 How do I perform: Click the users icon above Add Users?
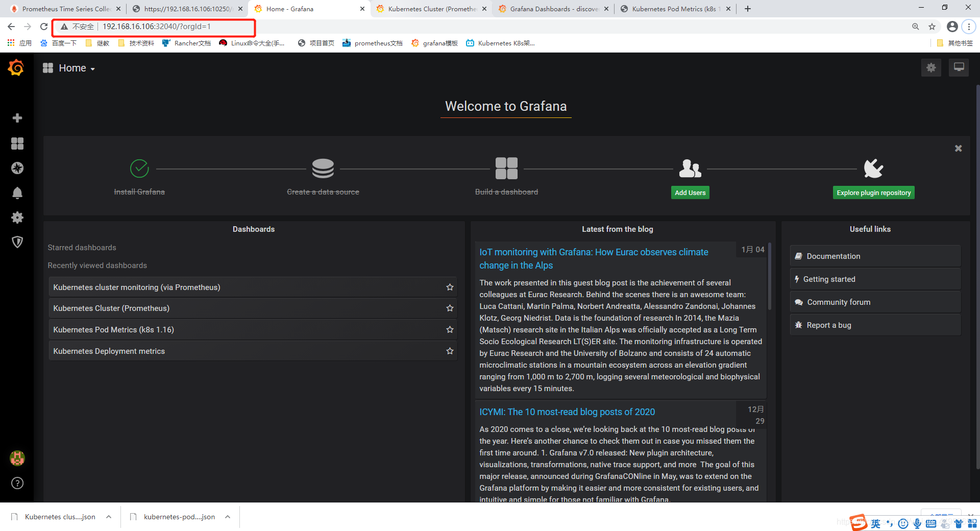point(690,168)
